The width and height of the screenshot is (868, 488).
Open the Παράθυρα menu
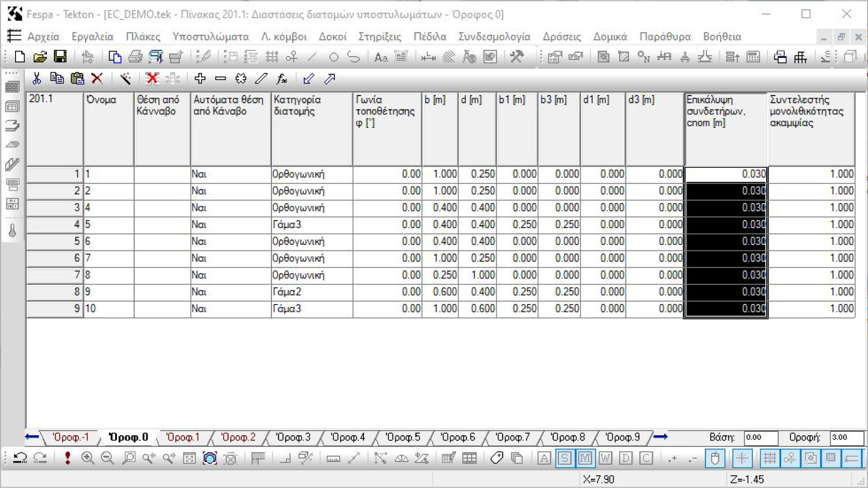tap(664, 36)
